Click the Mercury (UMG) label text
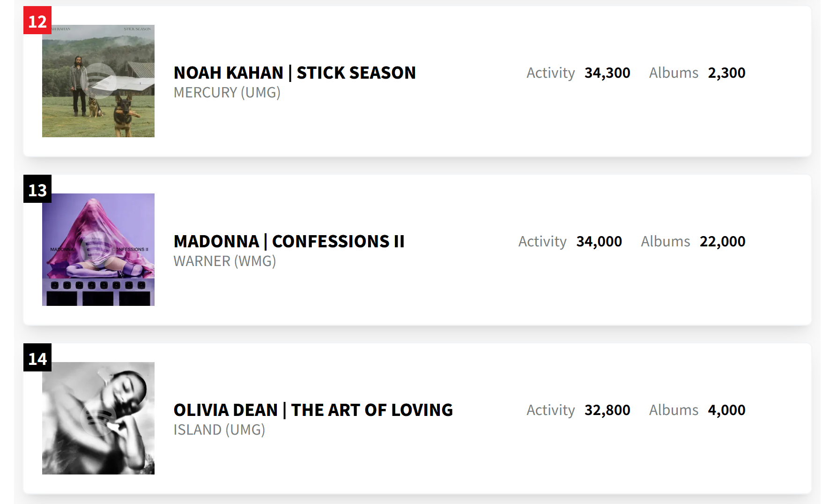Screen dimensions: 837x504 [x=227, y=93]
